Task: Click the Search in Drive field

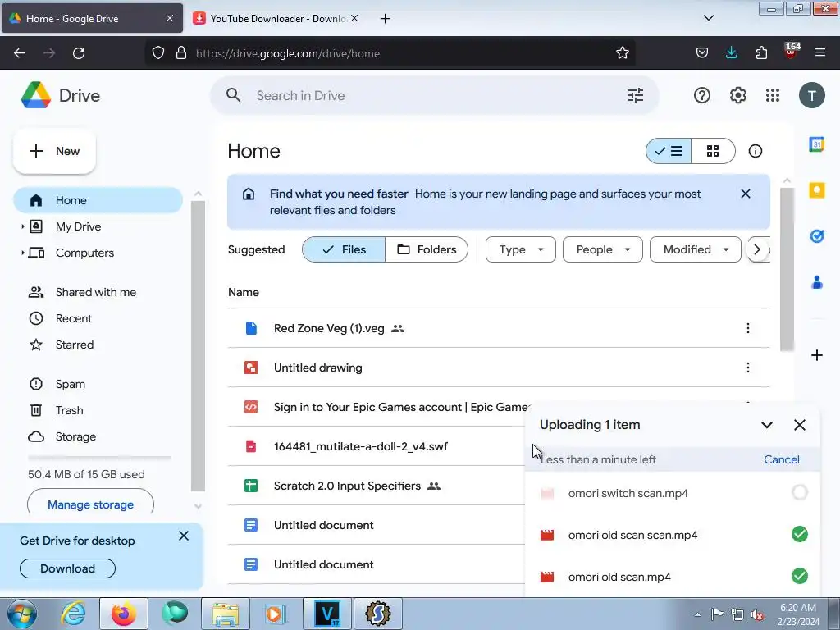Action: (x=435, y=95)
